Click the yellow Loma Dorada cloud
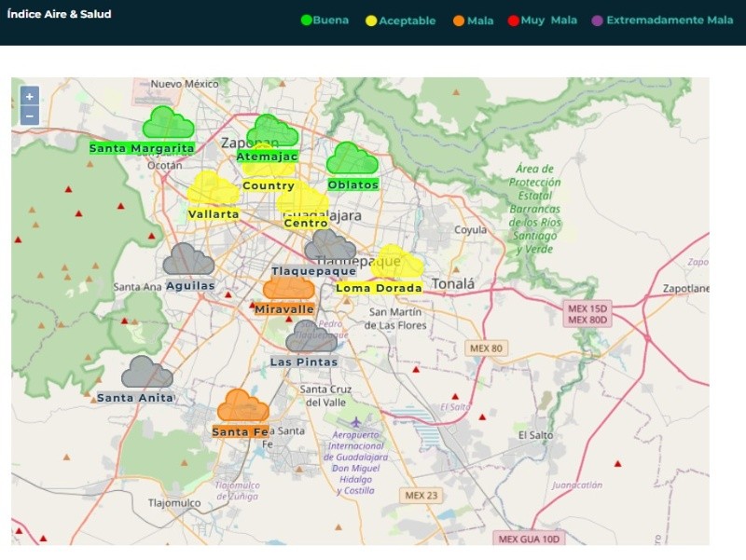Screen dimensions: 746x560 click(397, 263)
